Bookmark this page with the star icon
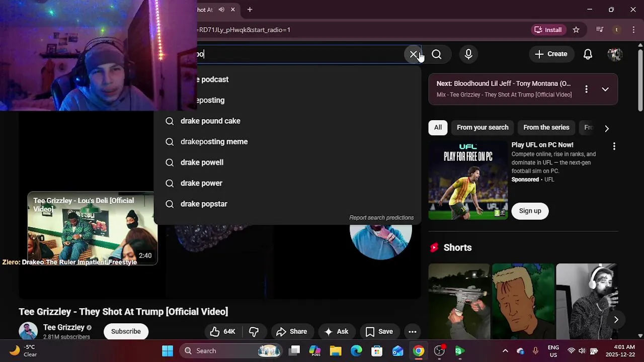Screen dimensions: 644x362 click(576, 30)
